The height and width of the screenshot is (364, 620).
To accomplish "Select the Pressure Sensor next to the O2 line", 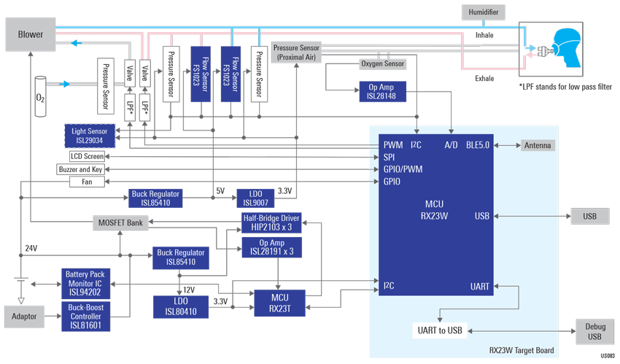I will coord(106,86).
